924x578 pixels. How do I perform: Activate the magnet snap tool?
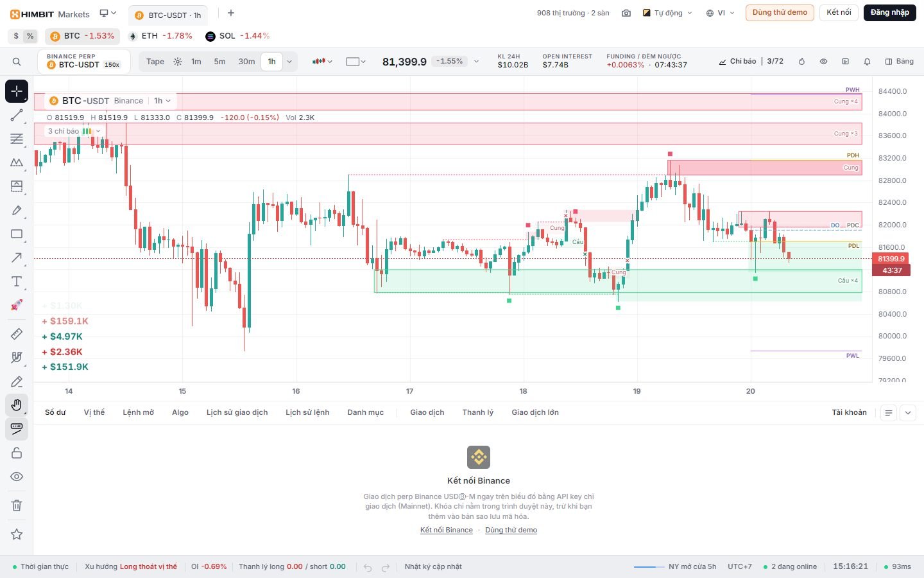[17, 358]
